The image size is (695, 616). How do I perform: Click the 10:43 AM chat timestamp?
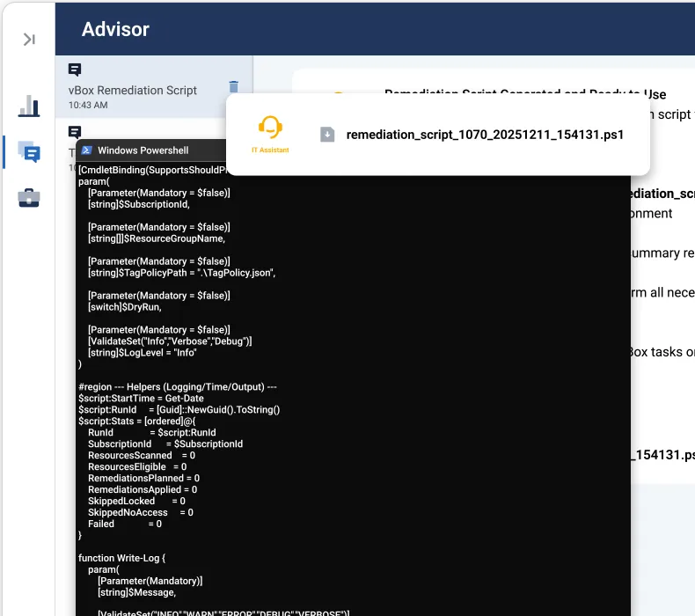[x=88, y=106]
